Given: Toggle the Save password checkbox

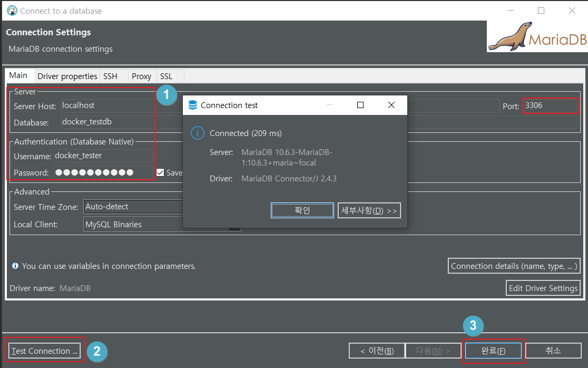Looking at the screenshot, I should coord(160,172).
